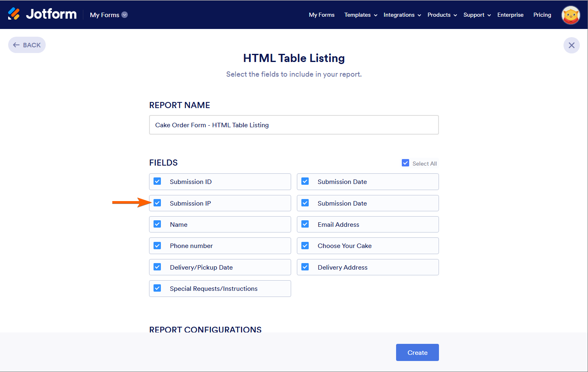588x372 pixels.
Task: Uncheck the Submission ID field checkbox
Action: click(157, 182)
